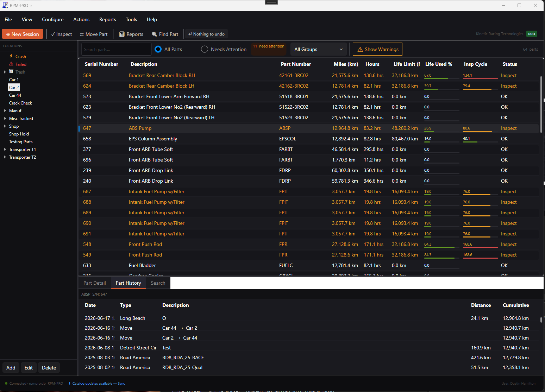Expand the Manuf location node

5,111
